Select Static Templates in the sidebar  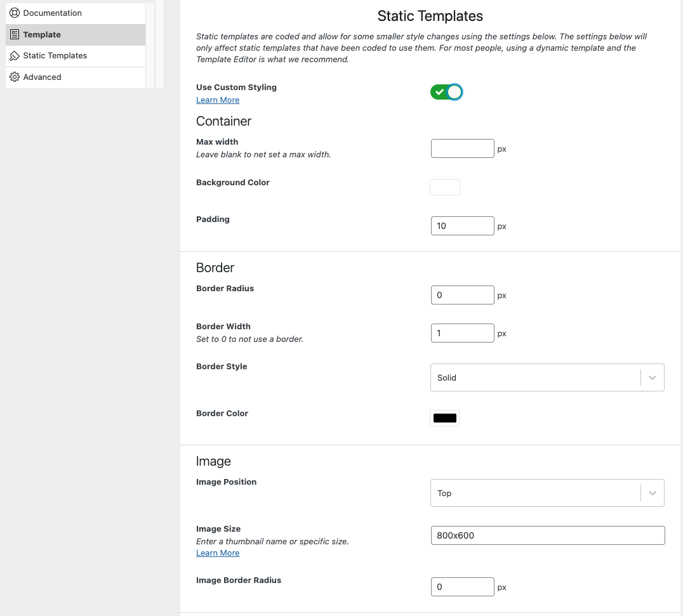click(55, 56)
